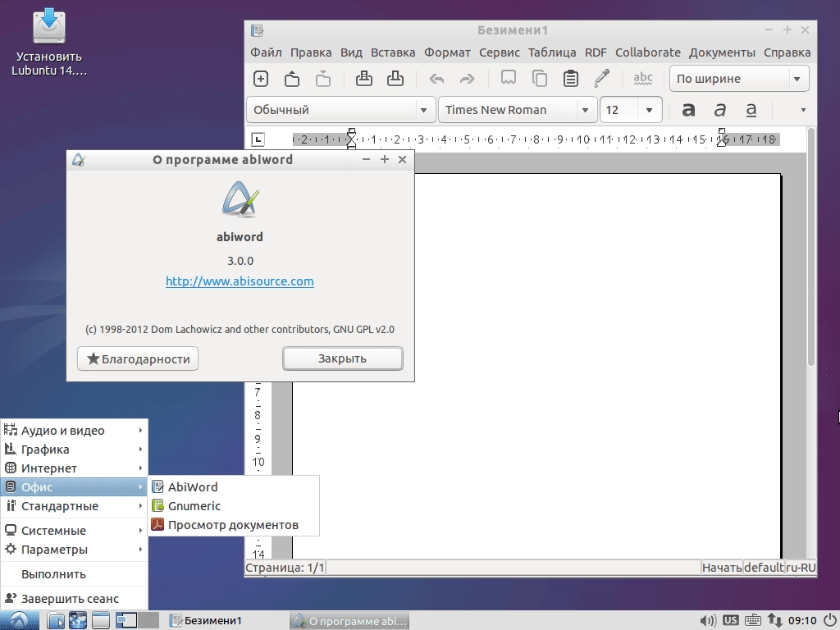The height and width of the screenshot is (630, 840).
Task: Create a new document with toolbar icon
Action: coord(261,79)
